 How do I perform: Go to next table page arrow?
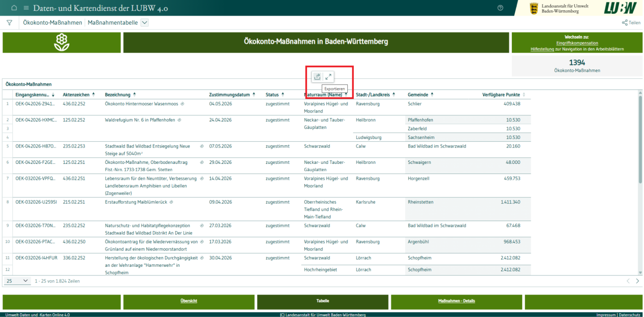point(637,281)
